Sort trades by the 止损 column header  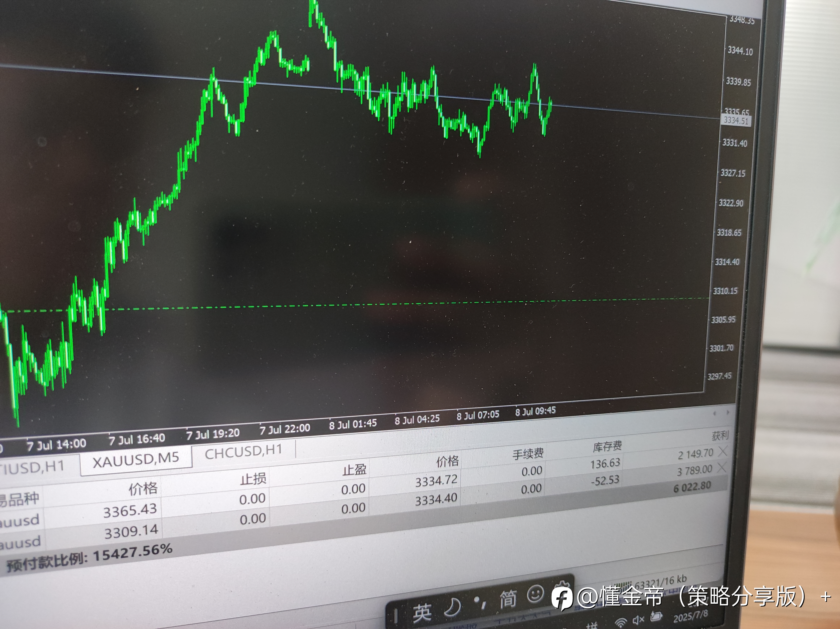click(253, 478)
